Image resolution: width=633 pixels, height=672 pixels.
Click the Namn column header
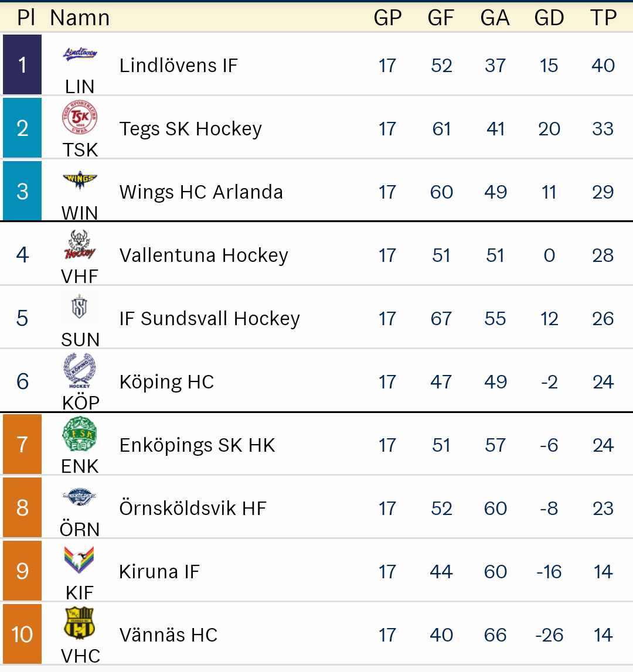click(x=80, y=18)
